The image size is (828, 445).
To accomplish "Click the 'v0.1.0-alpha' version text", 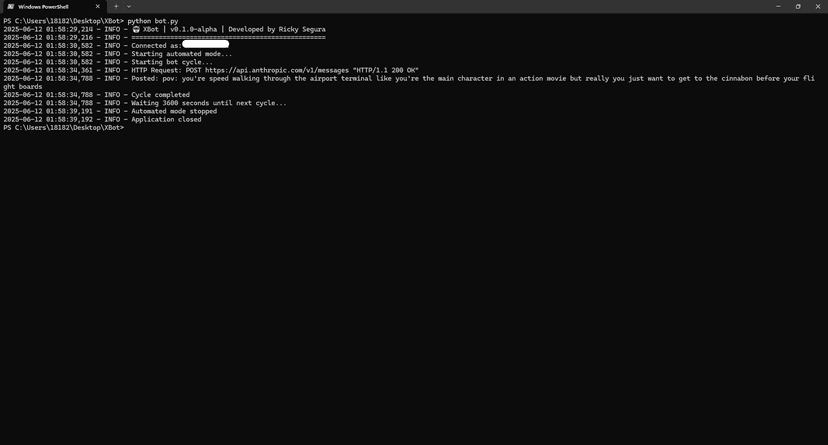I will click(193, 30).
